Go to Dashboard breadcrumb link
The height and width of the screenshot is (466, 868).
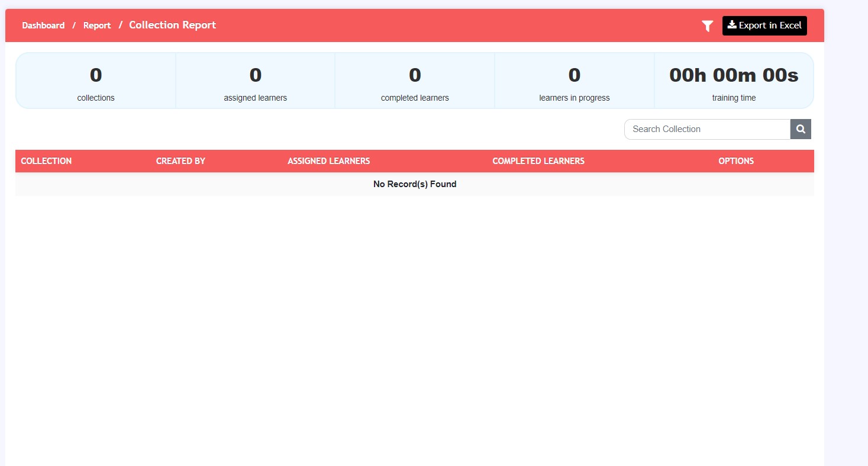43,25
